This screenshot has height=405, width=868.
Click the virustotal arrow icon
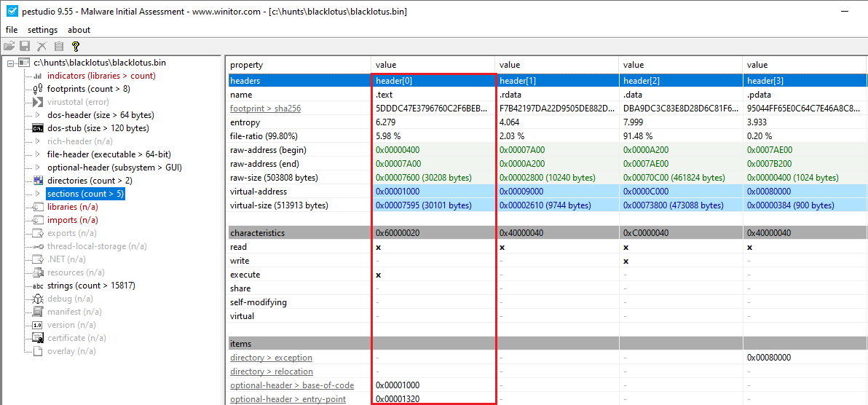coord(38,102)
